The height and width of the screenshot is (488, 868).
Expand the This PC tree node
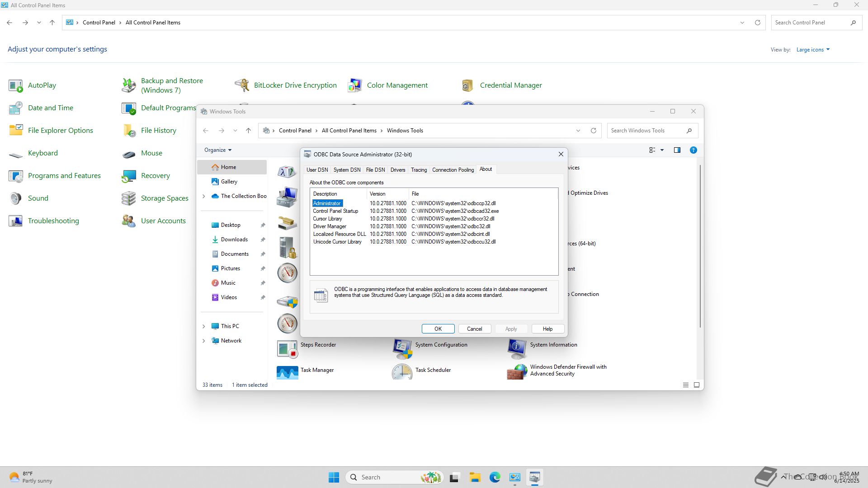click(x=203, y=326)
